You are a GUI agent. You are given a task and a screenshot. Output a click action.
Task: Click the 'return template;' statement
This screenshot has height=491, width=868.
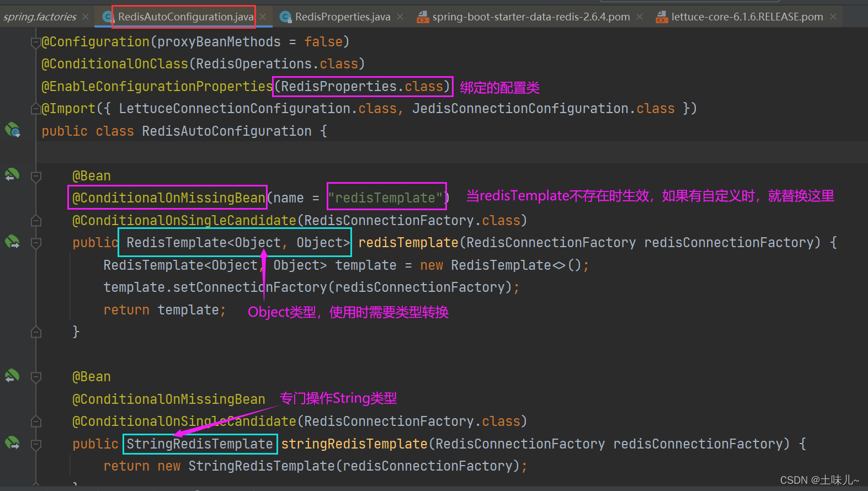pyautogui.click(x=164, y=310)
